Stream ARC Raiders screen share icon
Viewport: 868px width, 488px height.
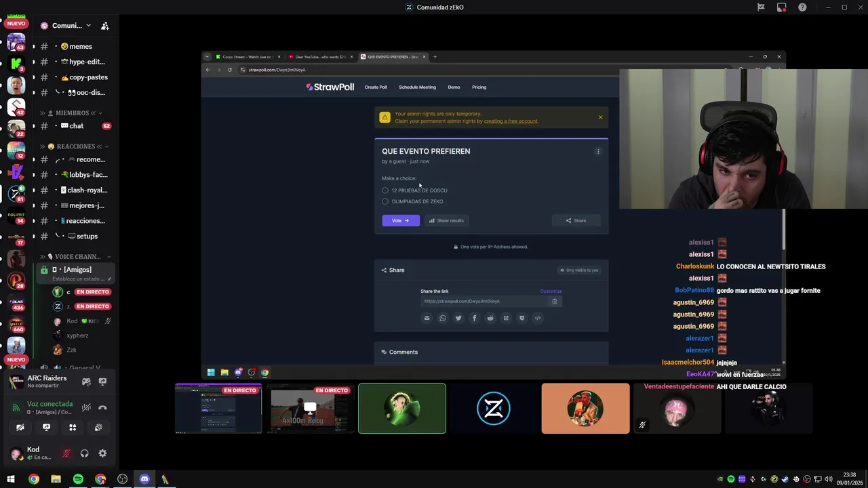[102, 382]
